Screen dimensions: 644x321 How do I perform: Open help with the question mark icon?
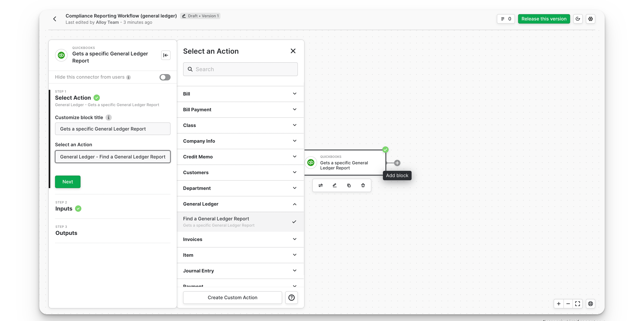(291, 297)
